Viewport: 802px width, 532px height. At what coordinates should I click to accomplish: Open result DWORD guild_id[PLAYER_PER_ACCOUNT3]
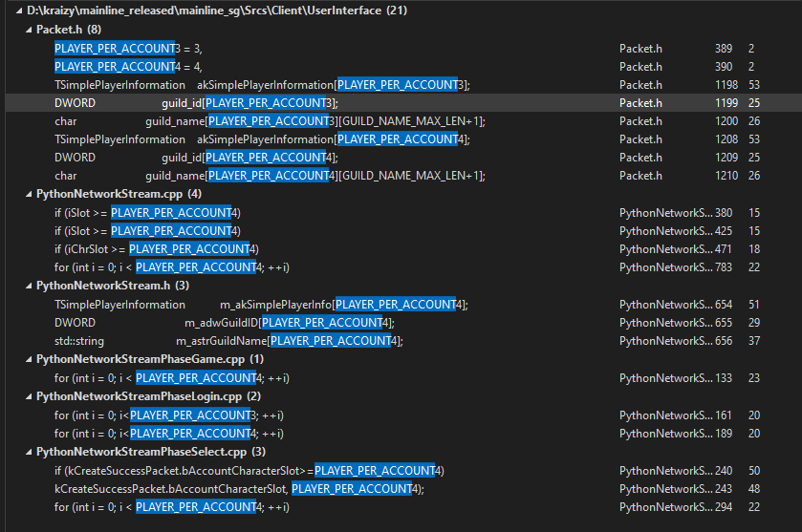point(196,103)
